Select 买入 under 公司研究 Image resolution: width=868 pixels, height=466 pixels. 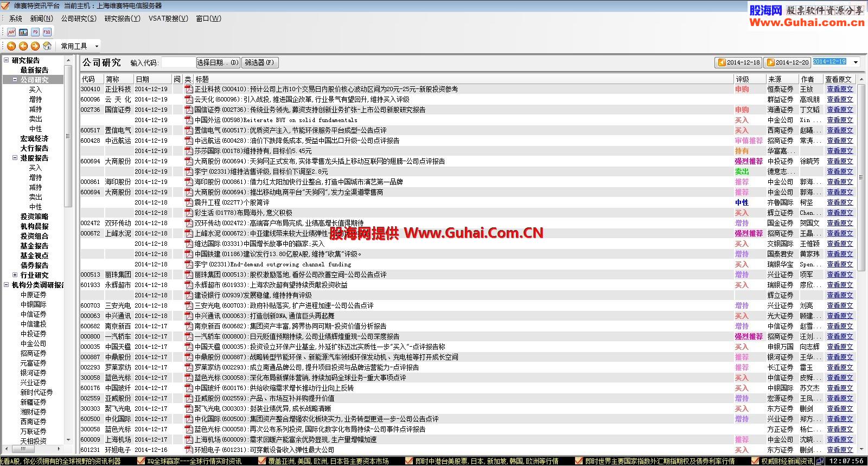pyautogui.click(x=35, y=90)
